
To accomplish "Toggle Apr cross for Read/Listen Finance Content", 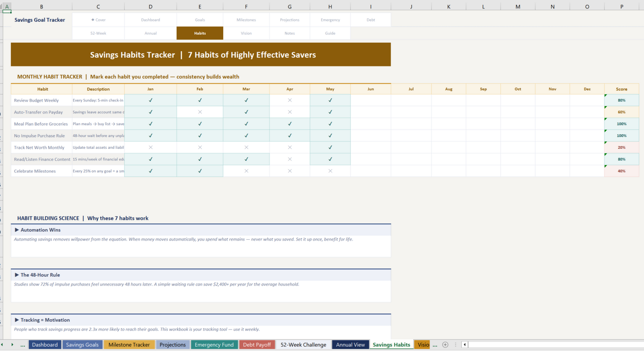I will (290, 159).
